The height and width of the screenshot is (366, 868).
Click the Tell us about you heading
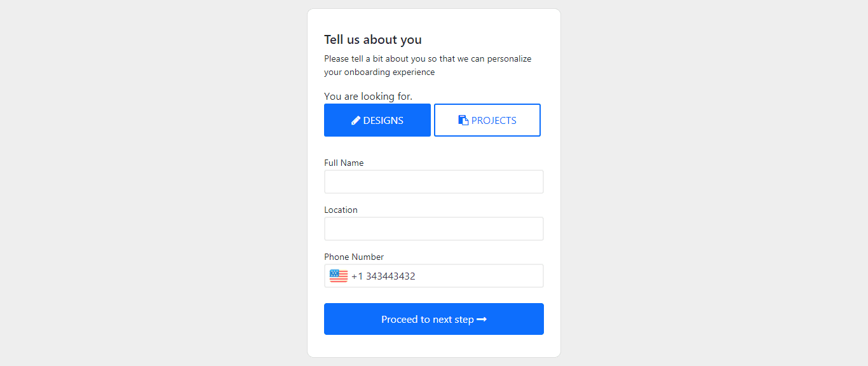pyautogui.click(x=372, y=39)
